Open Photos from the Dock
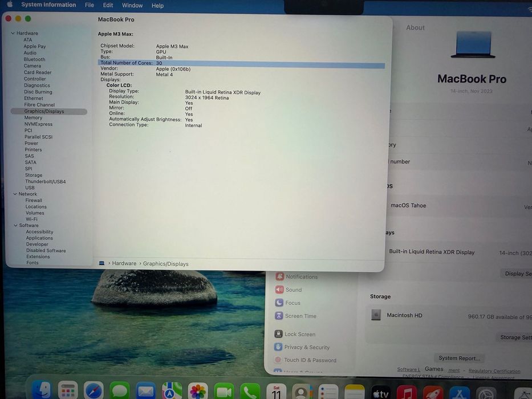The width and height of the screenshot is (532, 399). tap(198, 392)
